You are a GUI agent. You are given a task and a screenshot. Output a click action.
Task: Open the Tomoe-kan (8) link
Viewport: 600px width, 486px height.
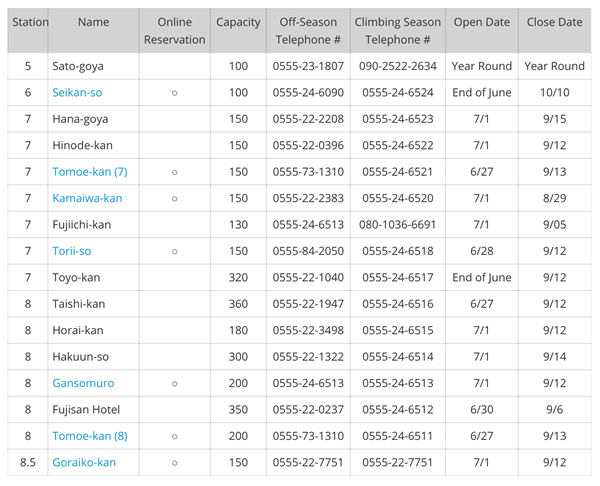[90, 435]
